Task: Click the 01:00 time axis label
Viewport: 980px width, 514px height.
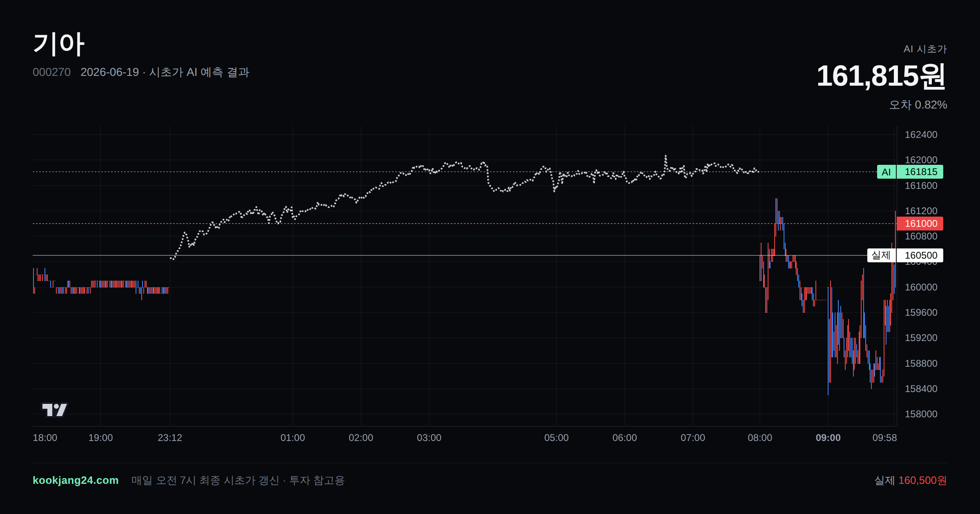Action: [x=293, y=438]
